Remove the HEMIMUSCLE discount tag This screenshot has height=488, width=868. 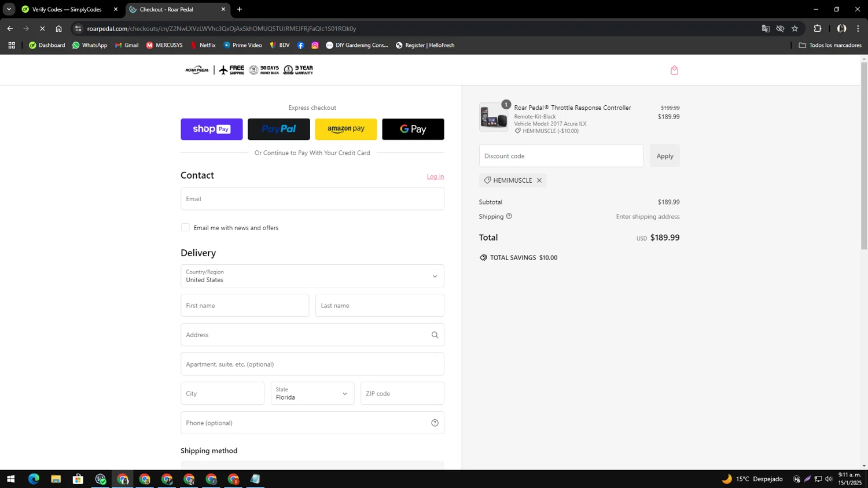click(x=539, y=180)
